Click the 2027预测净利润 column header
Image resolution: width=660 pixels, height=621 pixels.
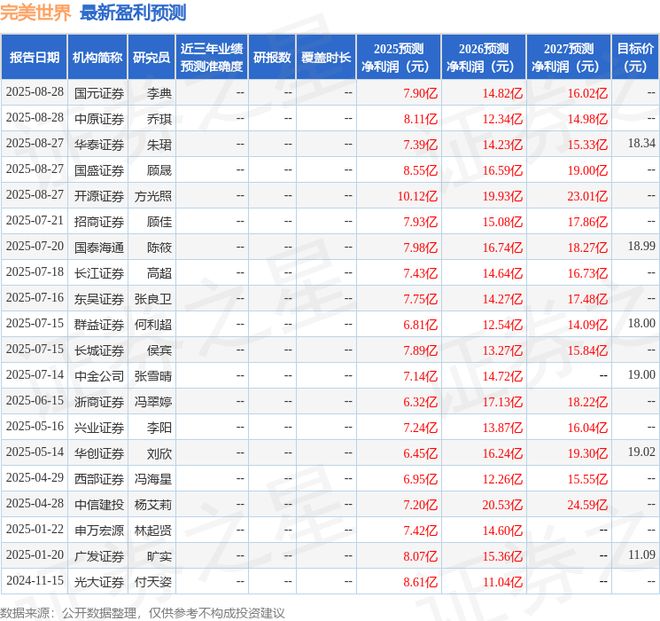(x=569, y=57)
